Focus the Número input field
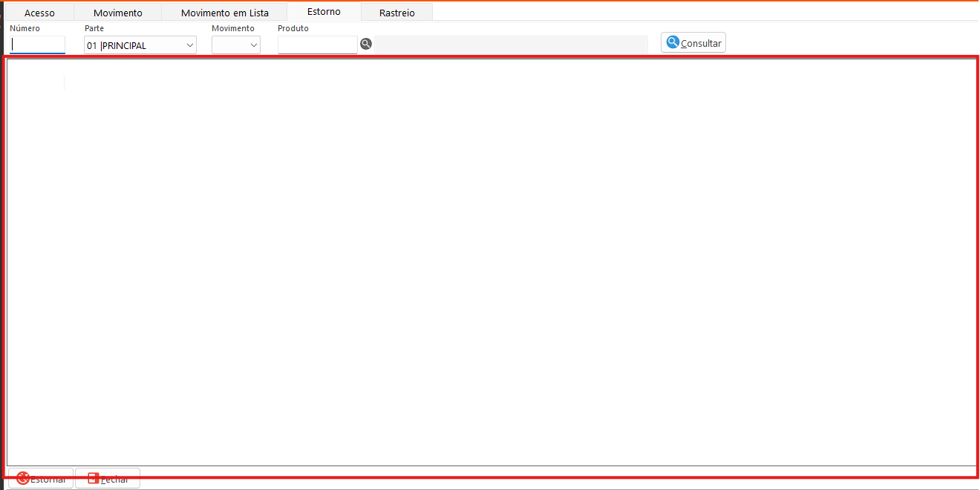 coord(37,45)
